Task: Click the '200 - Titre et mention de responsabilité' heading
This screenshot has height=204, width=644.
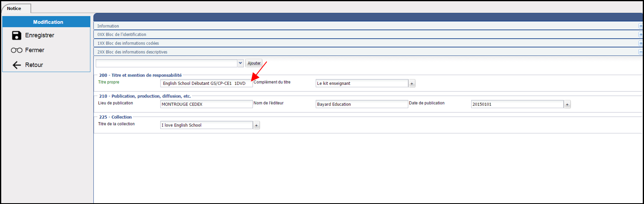Action: pos(141,75)
